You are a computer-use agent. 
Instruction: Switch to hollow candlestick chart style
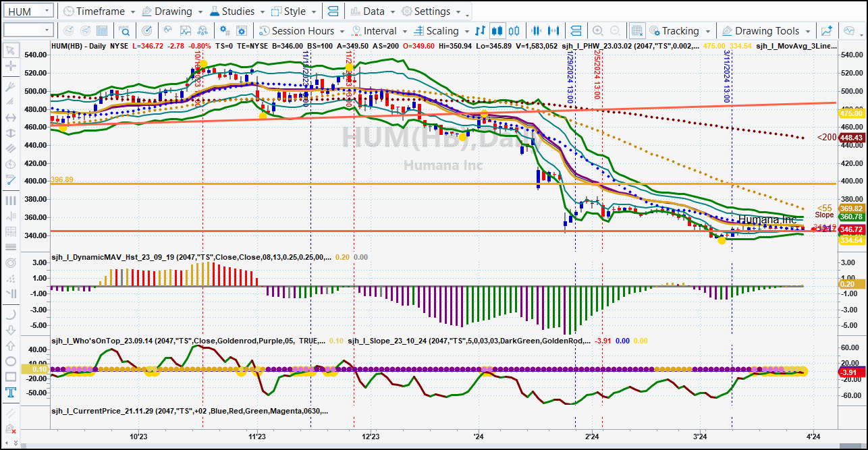[514, 30]
